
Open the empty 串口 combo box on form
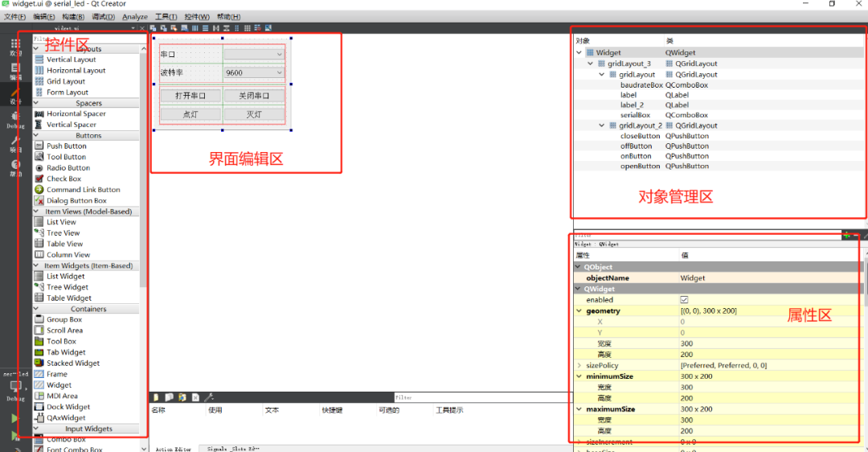pos(254,54)
